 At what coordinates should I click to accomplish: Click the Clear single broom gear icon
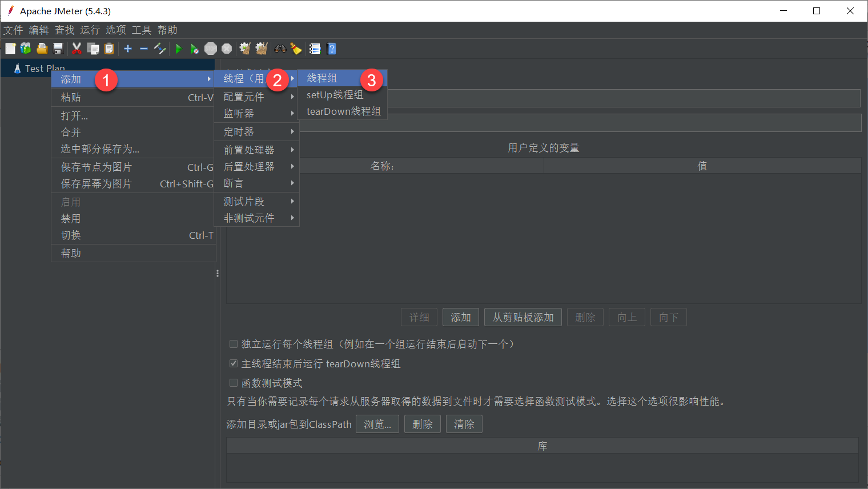pos(245,49)
